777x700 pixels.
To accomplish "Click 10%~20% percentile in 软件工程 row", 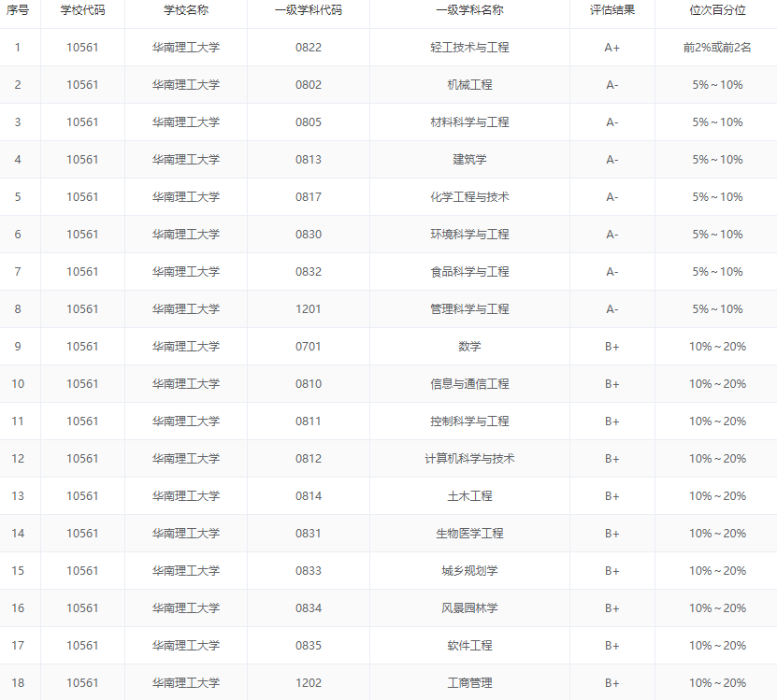I will click(717, 646).
